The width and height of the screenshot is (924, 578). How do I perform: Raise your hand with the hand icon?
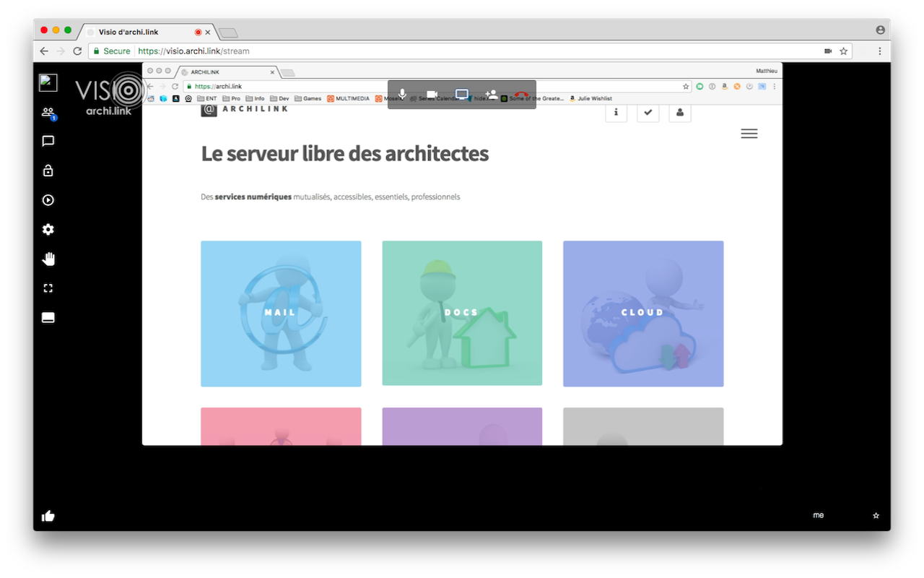pos(48,259)
